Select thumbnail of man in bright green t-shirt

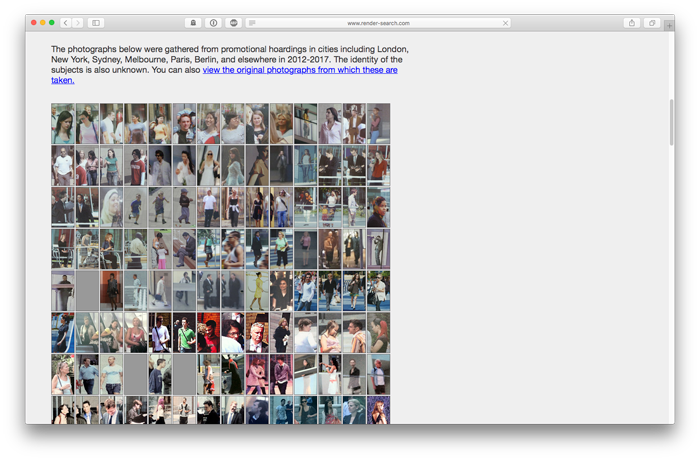click(184, 333)
